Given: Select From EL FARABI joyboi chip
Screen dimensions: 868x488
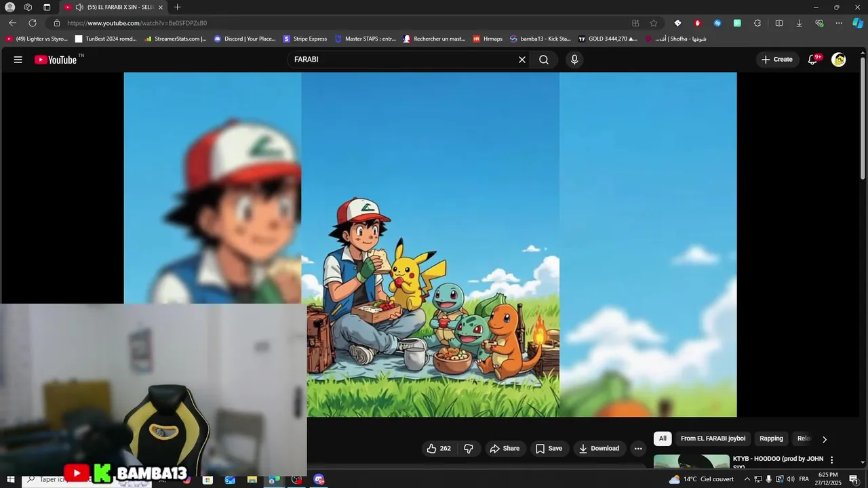Looking at the screenshot, I should tap(713, 439).
